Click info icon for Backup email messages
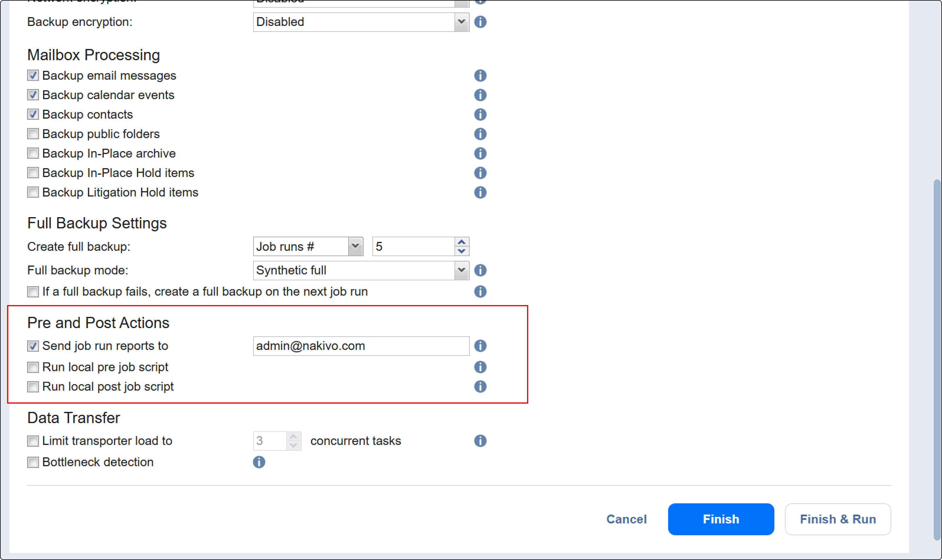 coord(480,76)
